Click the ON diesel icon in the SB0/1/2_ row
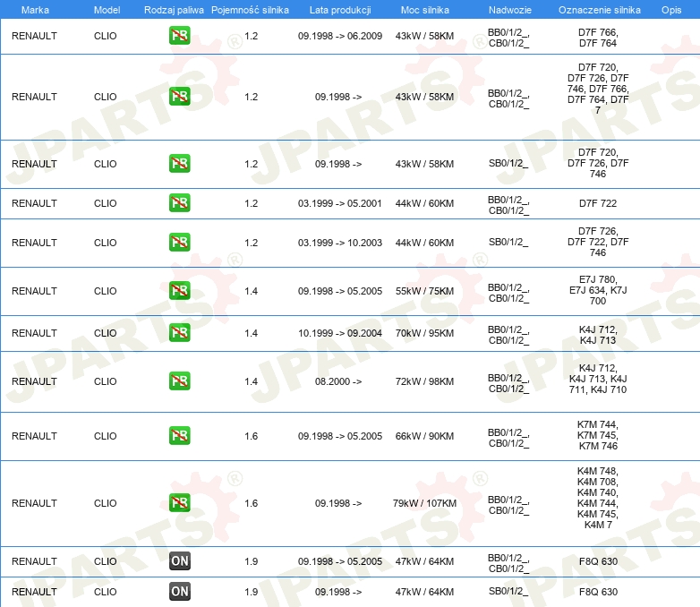 click(x=179, y=592)
